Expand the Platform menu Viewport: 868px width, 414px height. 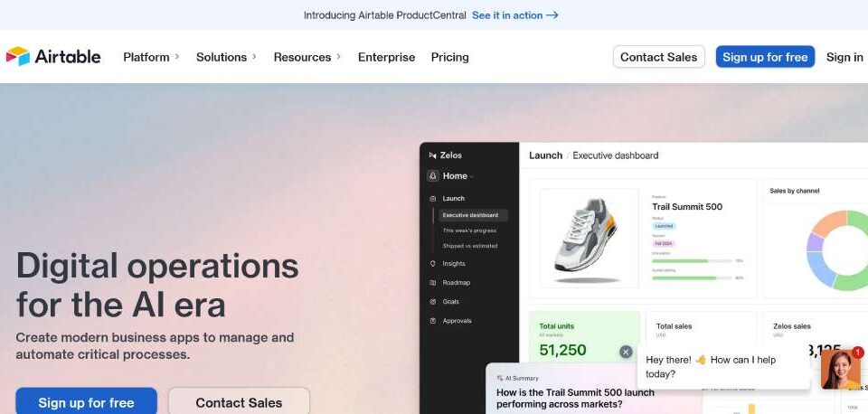[x=151, y=57]
